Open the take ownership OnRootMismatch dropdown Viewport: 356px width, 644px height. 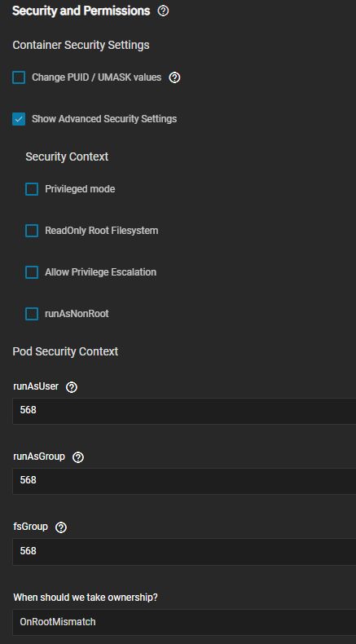point(184,622)
